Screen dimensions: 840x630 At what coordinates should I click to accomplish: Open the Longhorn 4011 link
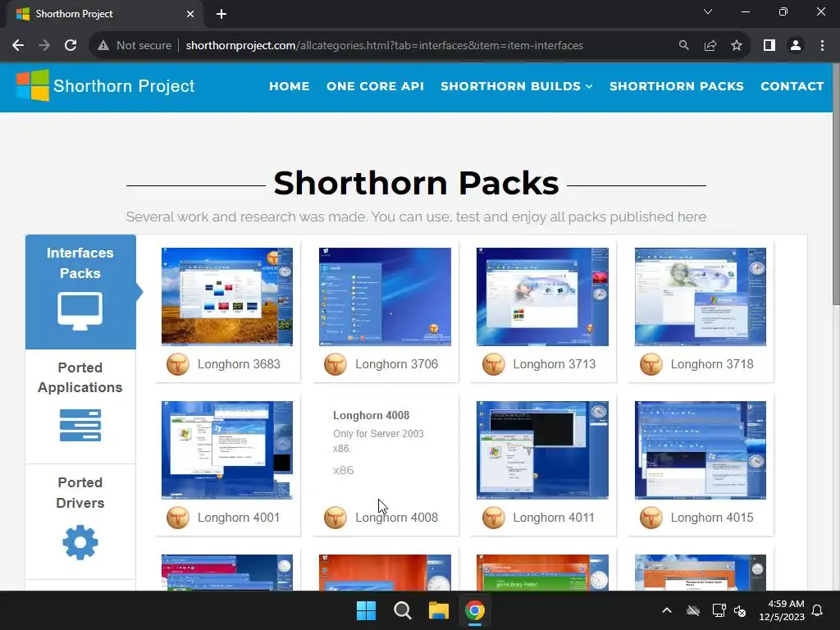554,518
